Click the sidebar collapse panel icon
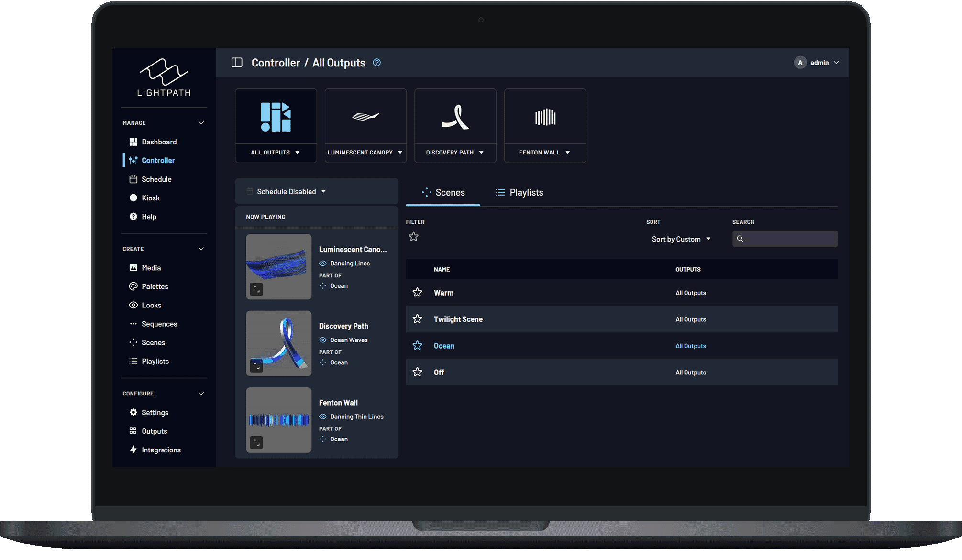Screen dimensions: 962x560 point(237,63)
